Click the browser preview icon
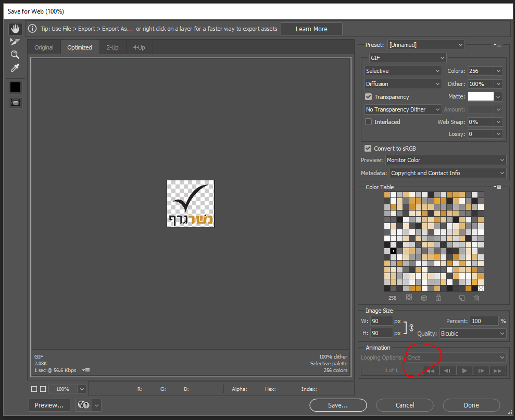 (83, 405)
